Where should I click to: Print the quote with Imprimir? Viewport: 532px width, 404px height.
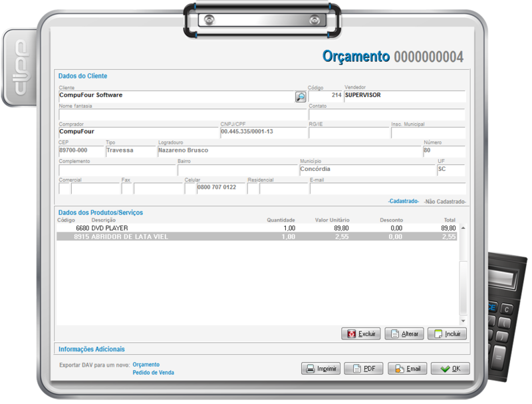tap(321, 369)
